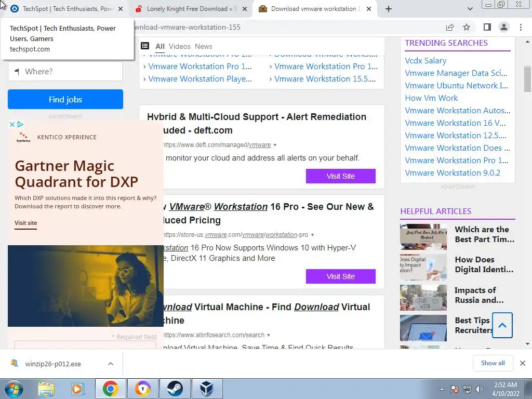The image size is (532, 399).
Task: Open Vmware Workstation Playe... related link
Action: point(200,79)
